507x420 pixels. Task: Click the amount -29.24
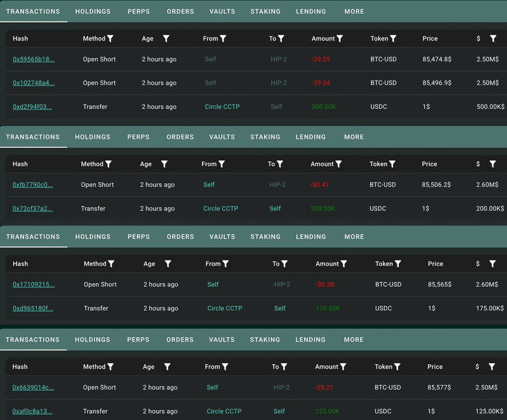[321, 83]
